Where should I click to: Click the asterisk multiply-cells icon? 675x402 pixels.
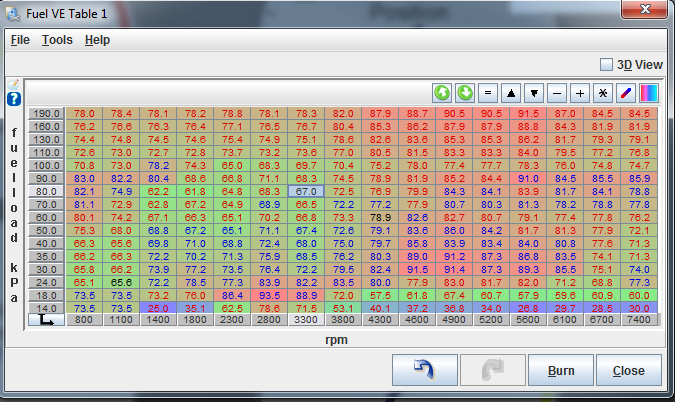click(x=602, y=93)
